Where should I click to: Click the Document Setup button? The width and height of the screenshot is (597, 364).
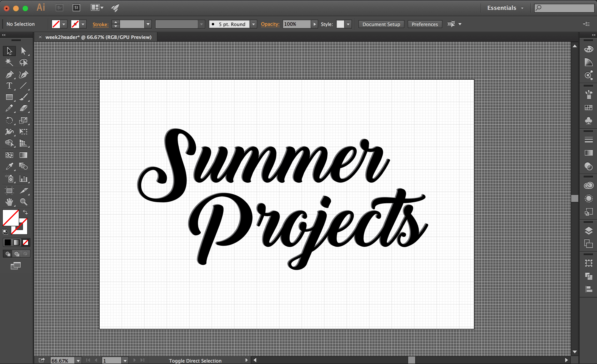pyautogui.click(x=381, y=24)
